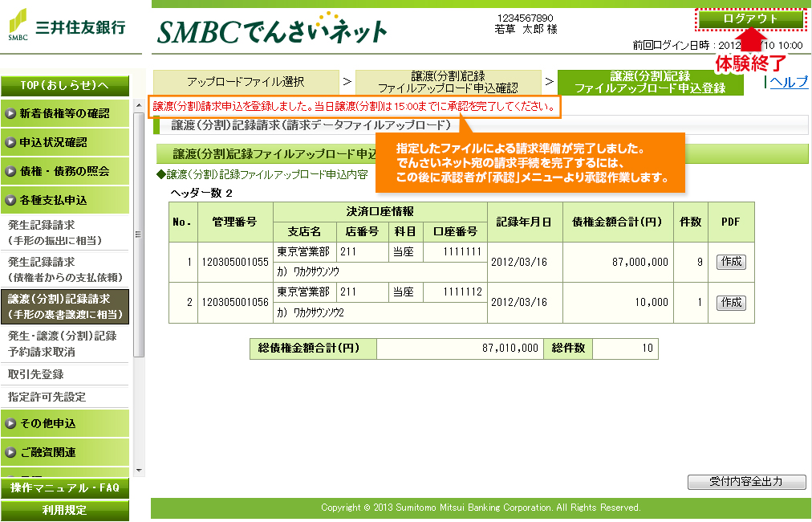Open 操作マニュアル・FAQ button
Image resolution: width=812 pixels, height=522 pixels.
65,487
